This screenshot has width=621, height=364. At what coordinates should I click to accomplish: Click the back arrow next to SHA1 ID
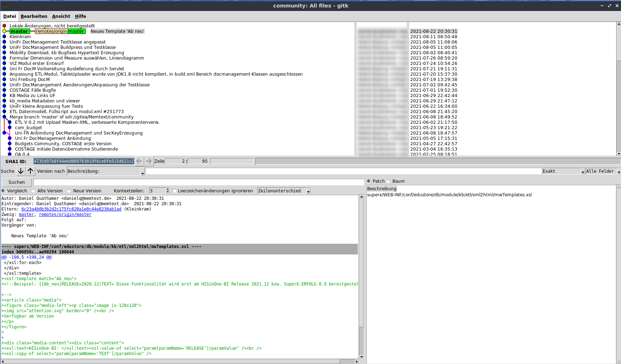[139, 161]
